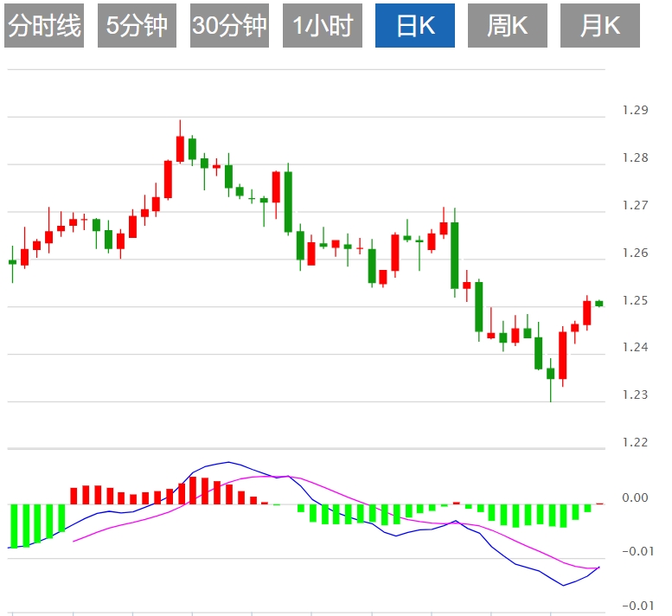This screenshot has height=616, width=672.
Task: Select the last candlestick at the right edge
Action: pos(598,303)
